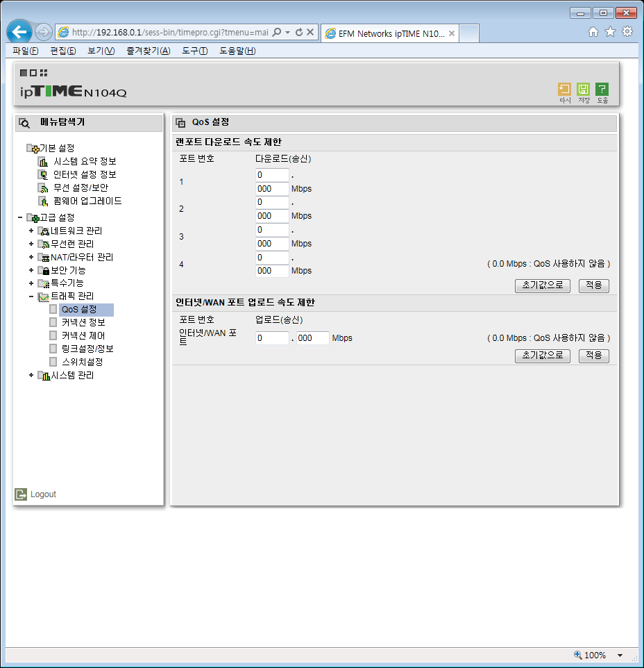Image resolution: width=644 pixels, height=668 pixels.
Task: Click 적용 button under LAN download section
Action: [x=594, y=285]
